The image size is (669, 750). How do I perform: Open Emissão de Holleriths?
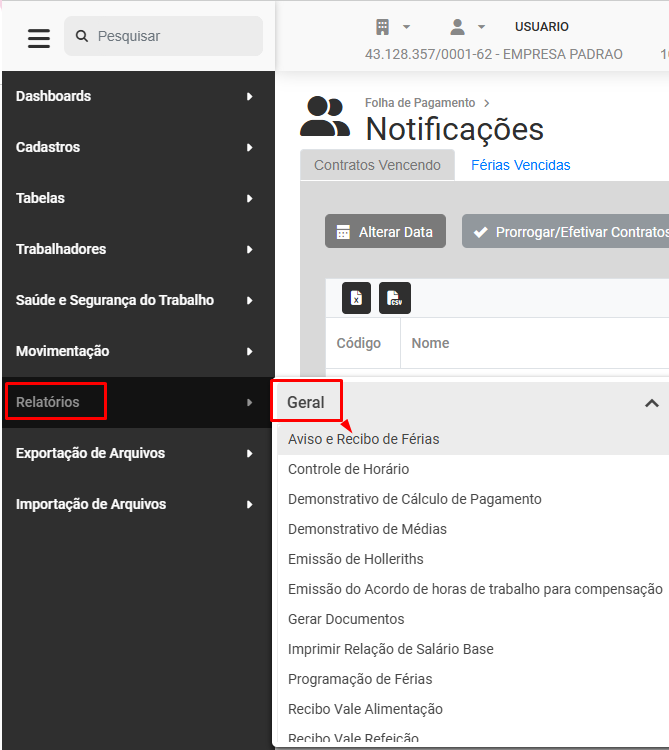point(356,559)
